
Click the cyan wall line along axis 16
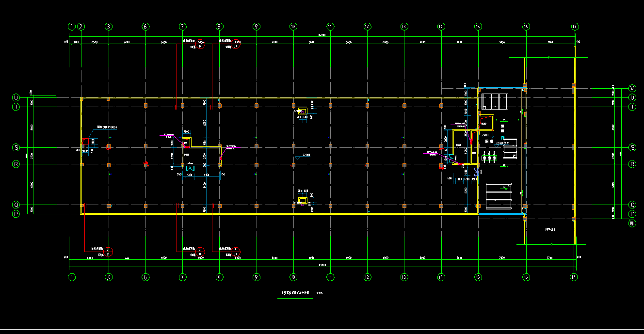(x=526, y=179)
